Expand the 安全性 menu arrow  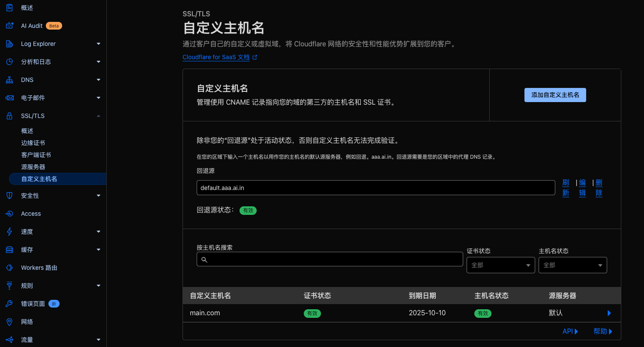(x=99, y=196)
